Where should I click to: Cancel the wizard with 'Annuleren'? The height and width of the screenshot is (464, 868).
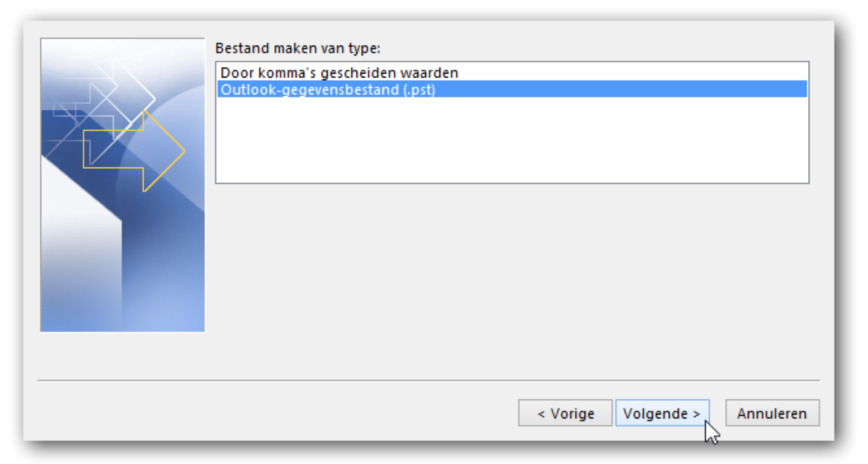772,413
